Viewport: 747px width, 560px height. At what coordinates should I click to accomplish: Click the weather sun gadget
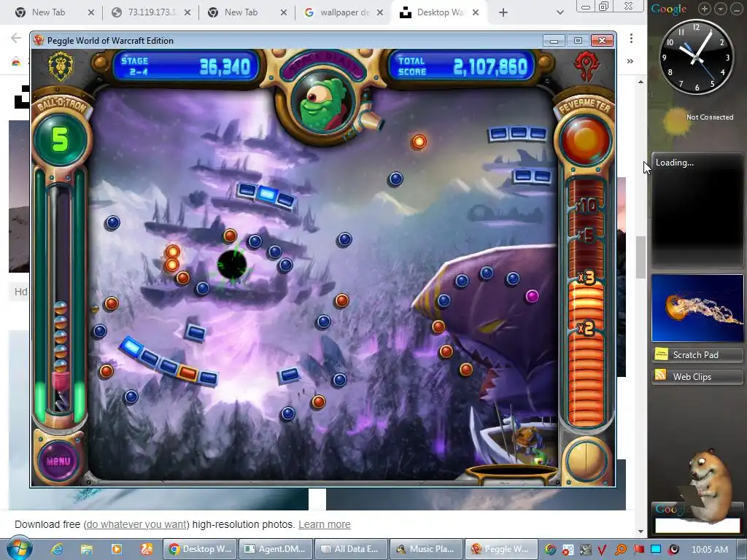(676, 122)
